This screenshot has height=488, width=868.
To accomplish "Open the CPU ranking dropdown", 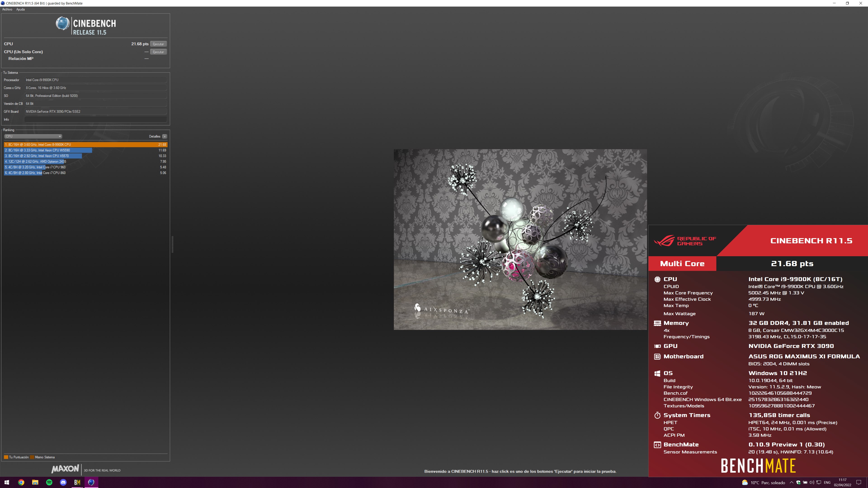I will click(33, 136).
